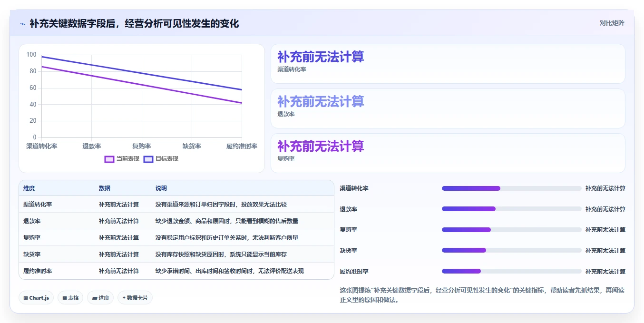Image resolution: width=644 pixels, height=323 pixels.
Task: Open the 复购率 data card
Action: pos(448,153)
